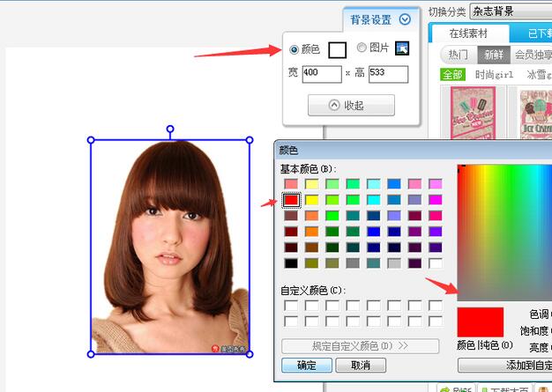Pick the pure yellow basic color swatch
The image size is (552, 392).
click(x=311, y=200)
